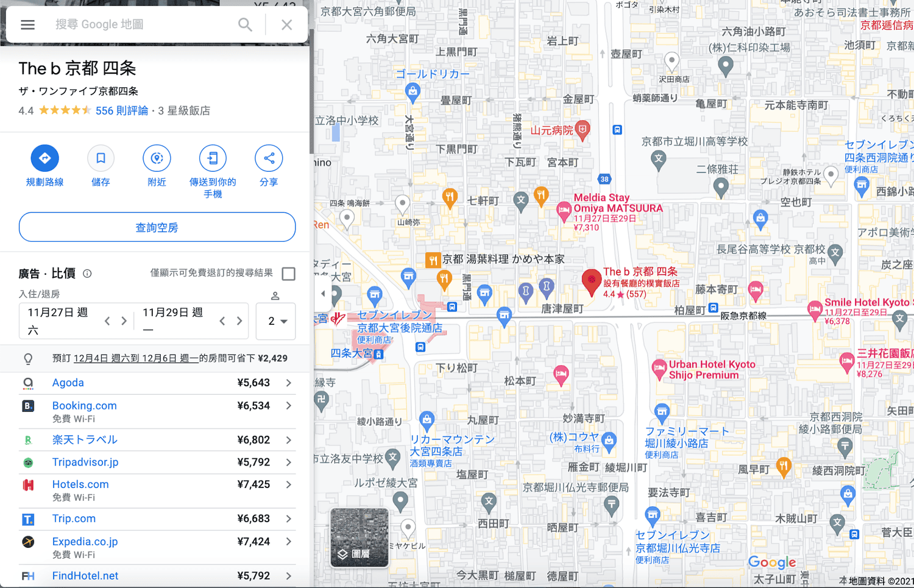Image resolution: width=914 pixels, height=588 pixels.
Task: Open the 楽天トラベル price listing
Action: coord(157,440)
